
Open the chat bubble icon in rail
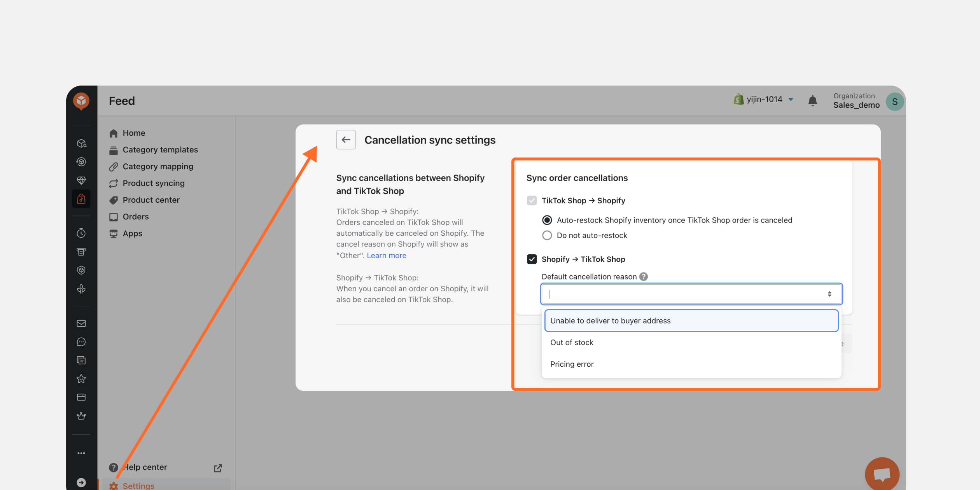(81, 342)
